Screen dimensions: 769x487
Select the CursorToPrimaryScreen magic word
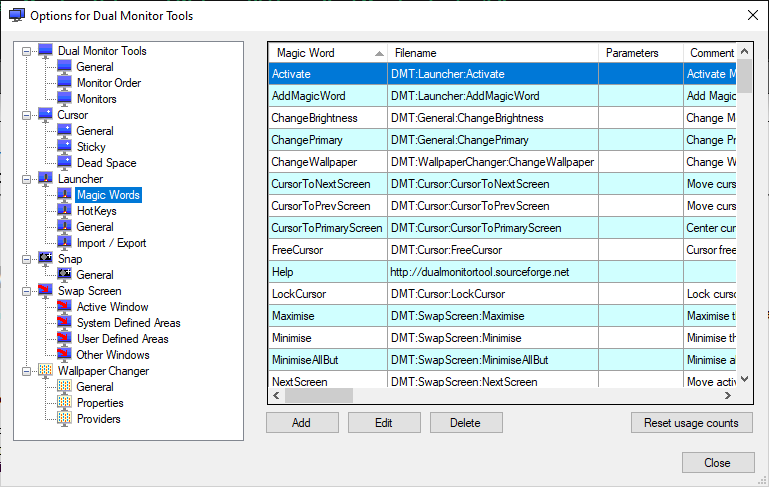(327, 228)
